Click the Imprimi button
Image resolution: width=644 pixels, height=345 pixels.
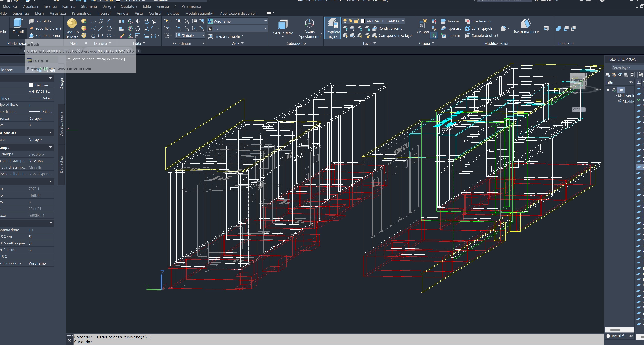pos(450,36)
